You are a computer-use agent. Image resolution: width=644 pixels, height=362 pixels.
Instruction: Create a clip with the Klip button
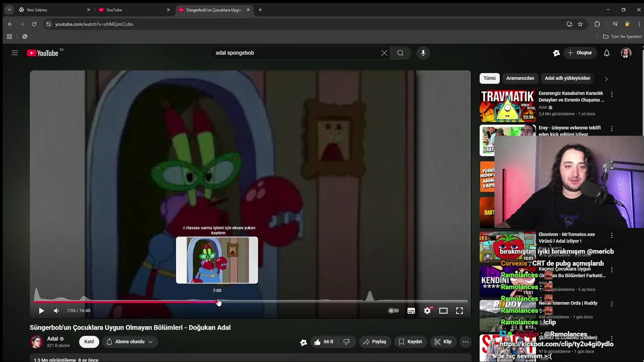point(443,342)
